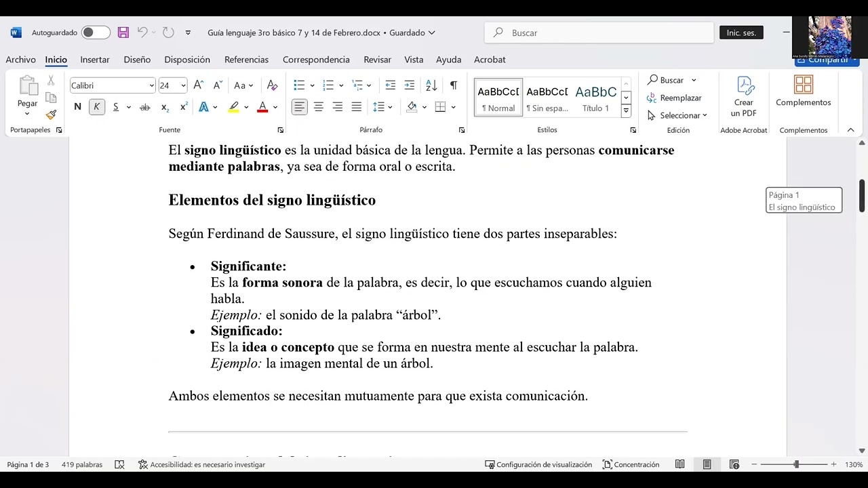This screenshot has width=868, height=488.
Task: Click the 419 palabras word count
Action: (82, 464)
